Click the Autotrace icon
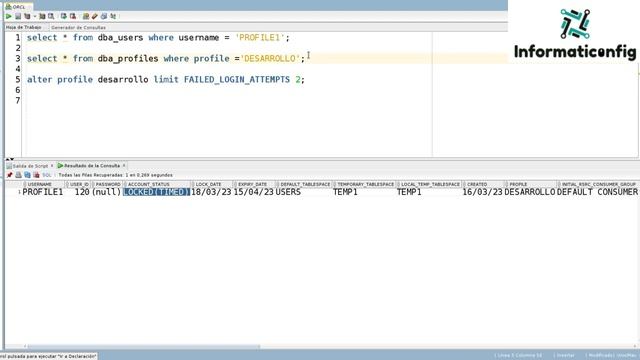Screen dimensions: 640x360 tap(42, 16)
